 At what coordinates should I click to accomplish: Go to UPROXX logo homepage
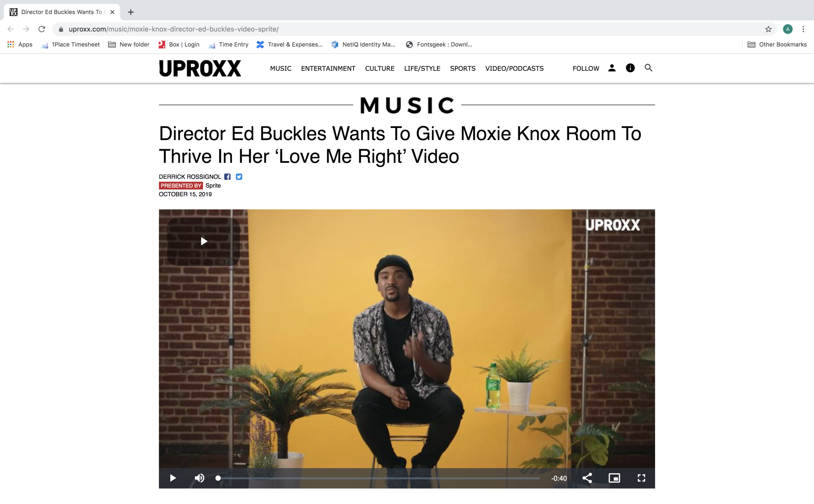[200, 68]
